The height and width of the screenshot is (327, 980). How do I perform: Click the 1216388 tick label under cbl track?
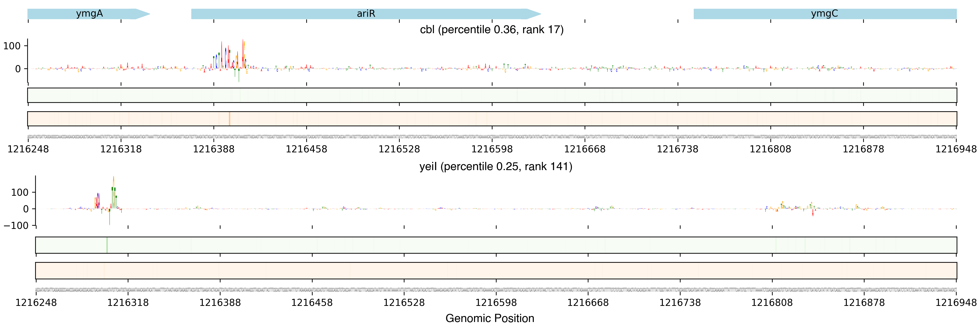pyautogui.click(x=213, y=149)
